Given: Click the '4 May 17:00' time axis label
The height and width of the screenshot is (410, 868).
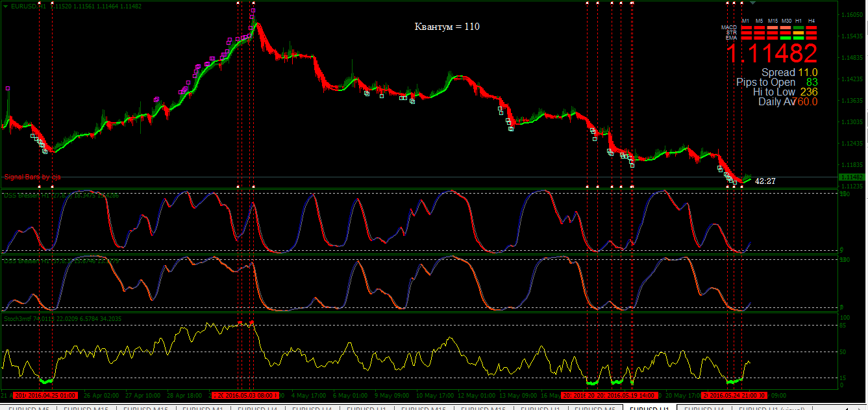Looking at the screenshot, I should click(309, 395).
